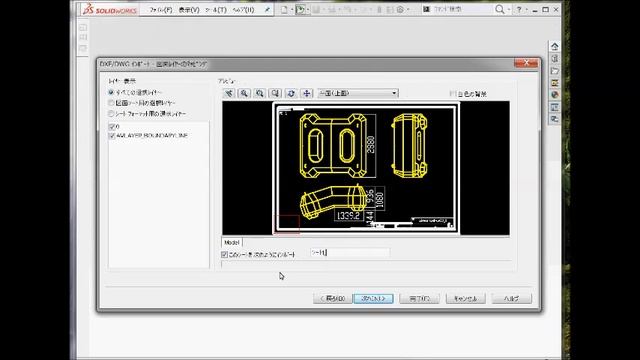The width and height of the screenshot is (640, 360).
Task: Click the zoom to area magnifier icon
Action: [x=260, y=93]
